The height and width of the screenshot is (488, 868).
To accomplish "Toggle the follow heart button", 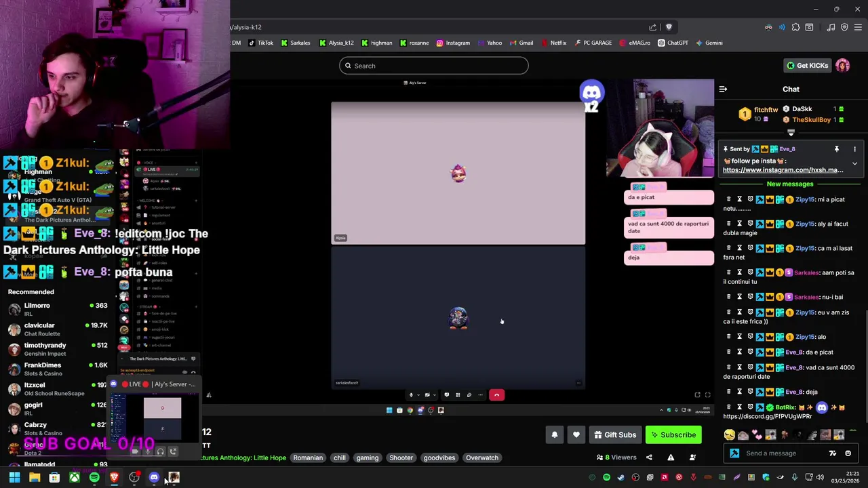I will pos(576,435).
